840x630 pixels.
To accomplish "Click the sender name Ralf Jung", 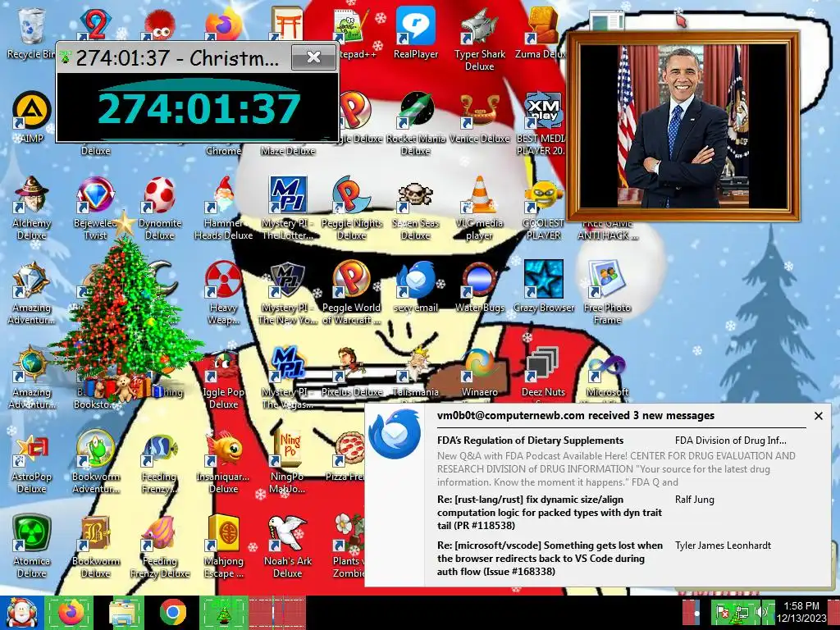I will click(x=694, y=500).
